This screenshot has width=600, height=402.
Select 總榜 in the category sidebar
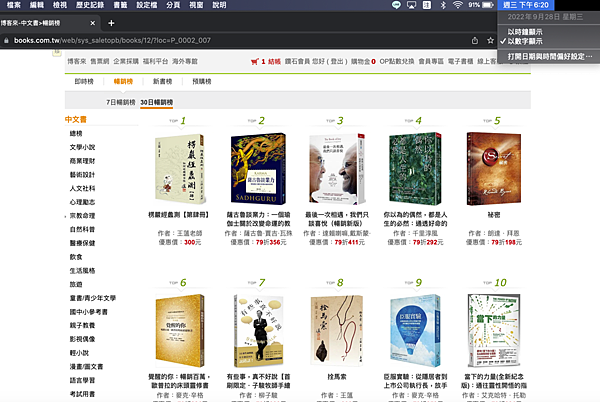pos(76,133)
